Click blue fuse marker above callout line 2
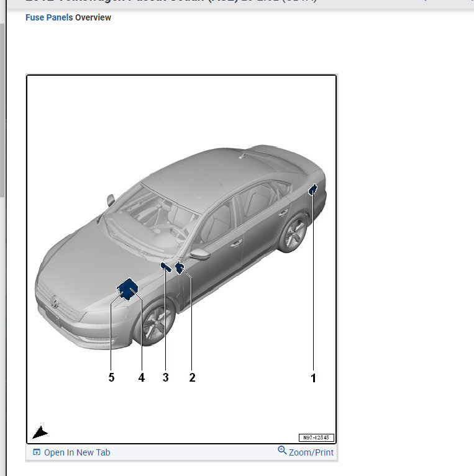This screenshot has width=474, height=476. [180, 268]
